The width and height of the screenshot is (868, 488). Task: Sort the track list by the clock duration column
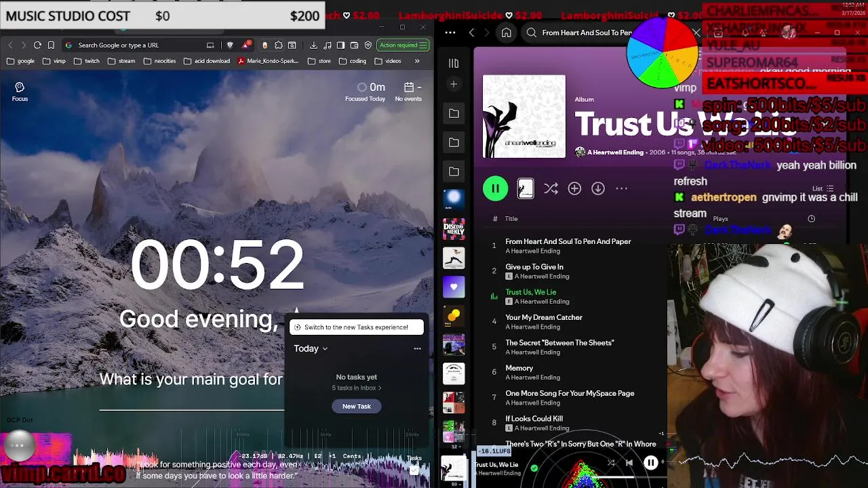coord(811,219)
